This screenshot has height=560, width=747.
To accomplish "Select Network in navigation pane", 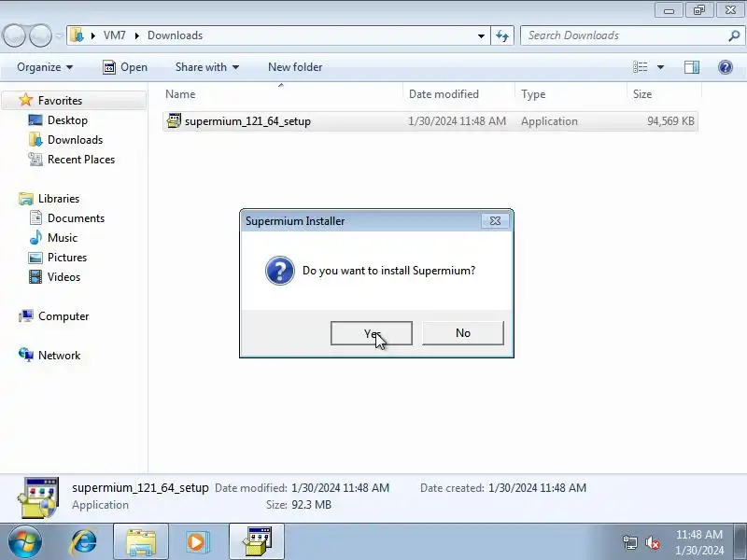I will (x=59, y=356).
